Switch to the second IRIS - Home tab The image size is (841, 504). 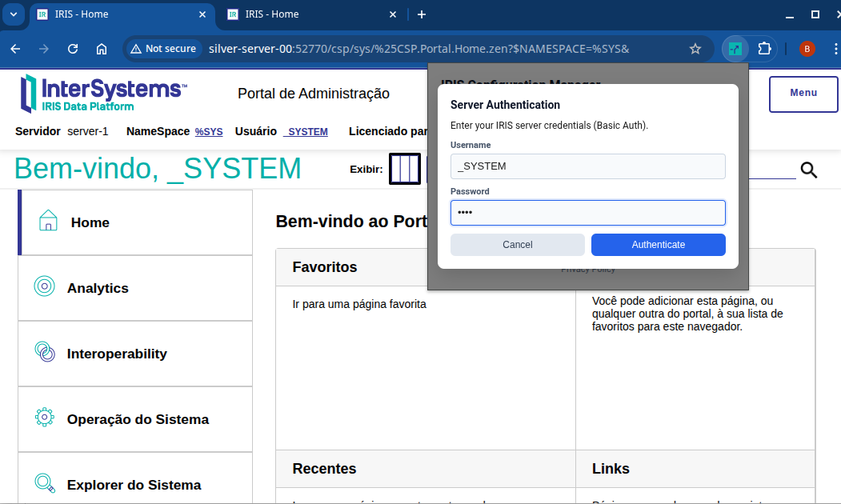308,14
